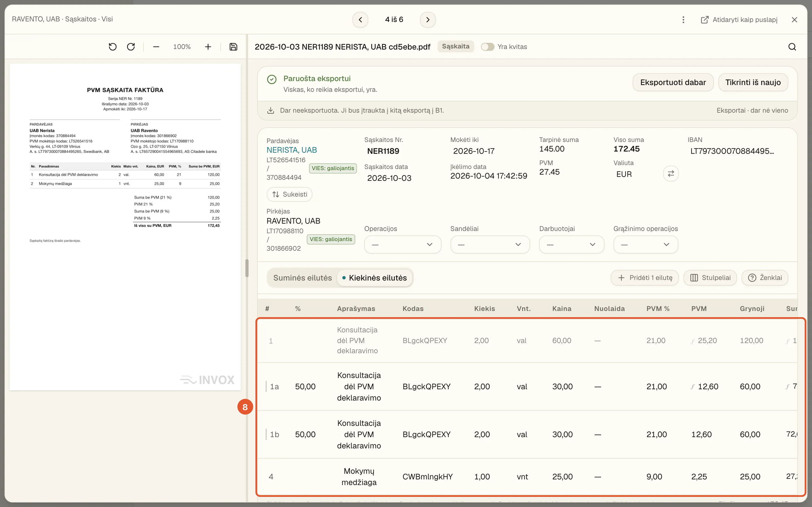Save the document with the disk icon
This screenshot has height=507, width=812.
point(233,46)
